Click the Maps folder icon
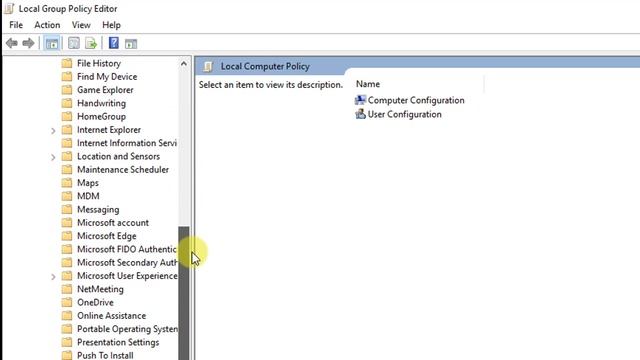The width and height of the screenshot is (640, 360). tap(67, 183)
